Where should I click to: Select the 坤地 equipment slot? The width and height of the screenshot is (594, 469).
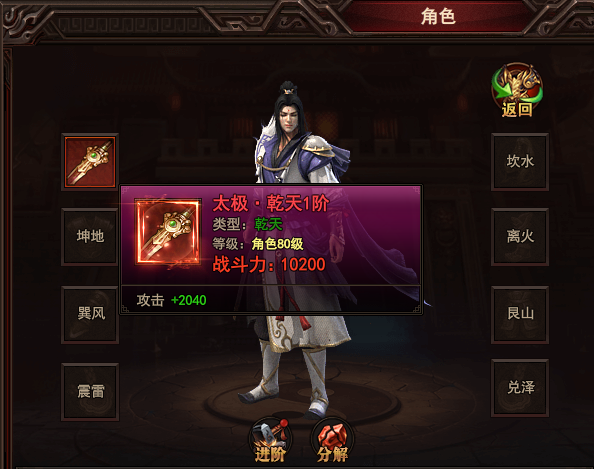coord(90,237)
